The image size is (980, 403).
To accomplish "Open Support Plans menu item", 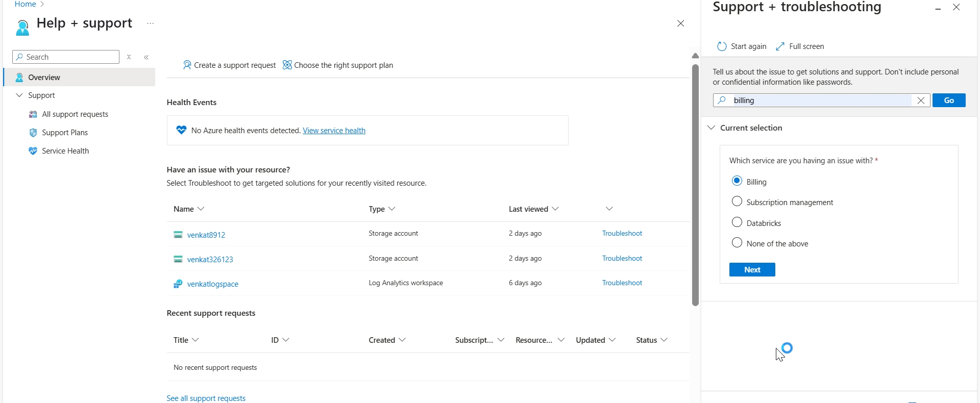I will coord(65,133).
